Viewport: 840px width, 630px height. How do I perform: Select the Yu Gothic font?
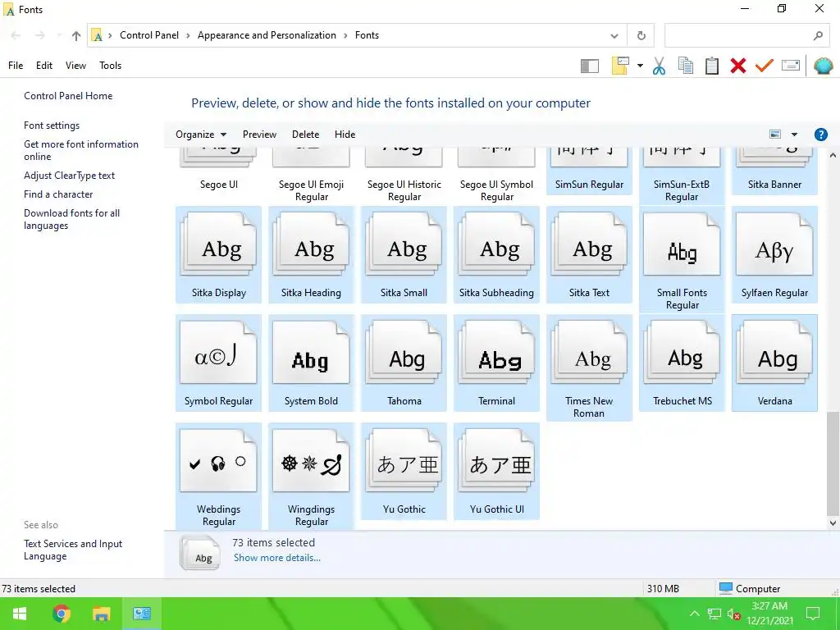point(404,472)
